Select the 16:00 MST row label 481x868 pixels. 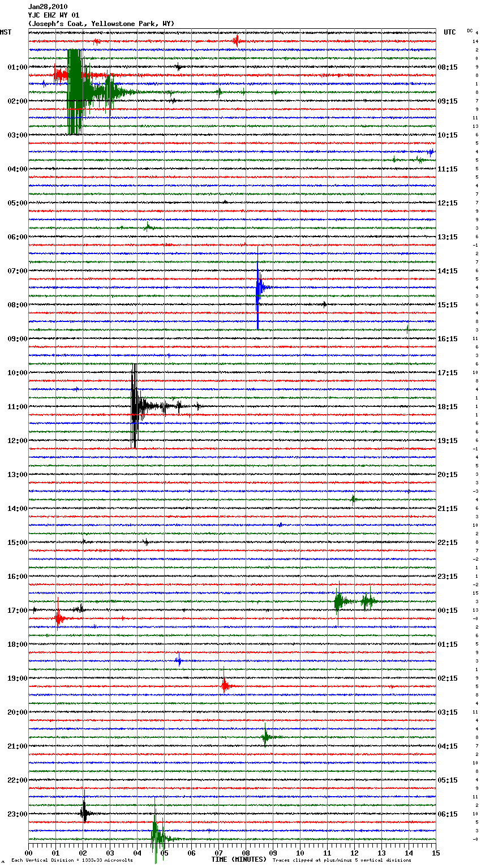click(x=18, y=577)
